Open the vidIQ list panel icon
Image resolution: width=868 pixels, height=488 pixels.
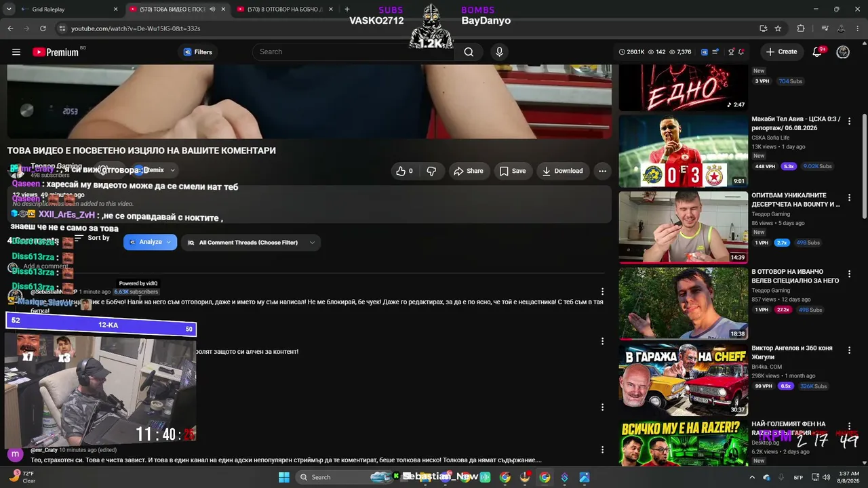[x=715, y=52]
